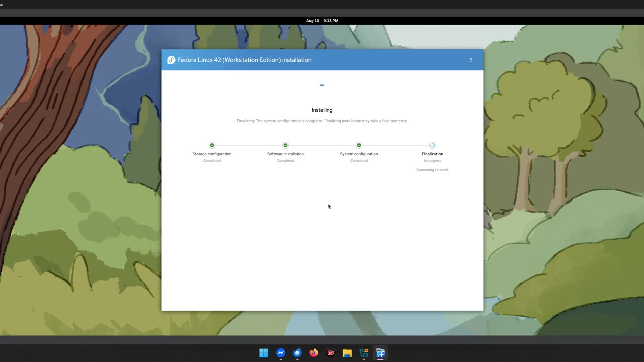Launch Firefox from the taskbar
The width and height of the screenshot is (644, 362).
(x=314, y=353)
